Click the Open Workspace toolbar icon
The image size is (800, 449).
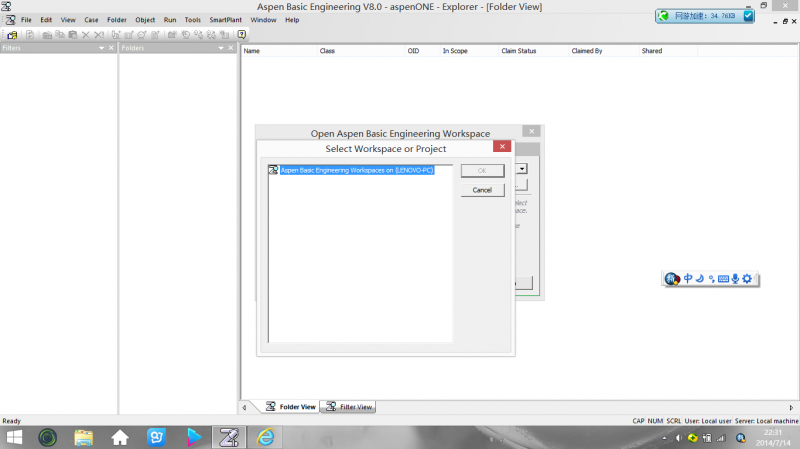[x=12, y=35]
